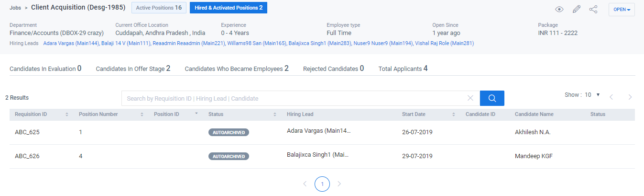Screen dimensions: 644x196
Task: Open hiring lead Adara Vargas (Main144) link
Action: pyautogui.click(x=71, y=44)
